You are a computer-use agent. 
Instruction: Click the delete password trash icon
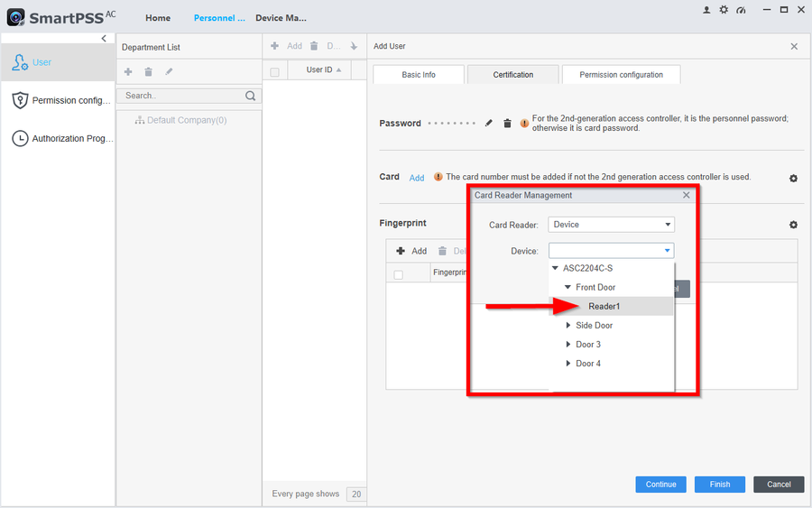[x=507, y=124]
